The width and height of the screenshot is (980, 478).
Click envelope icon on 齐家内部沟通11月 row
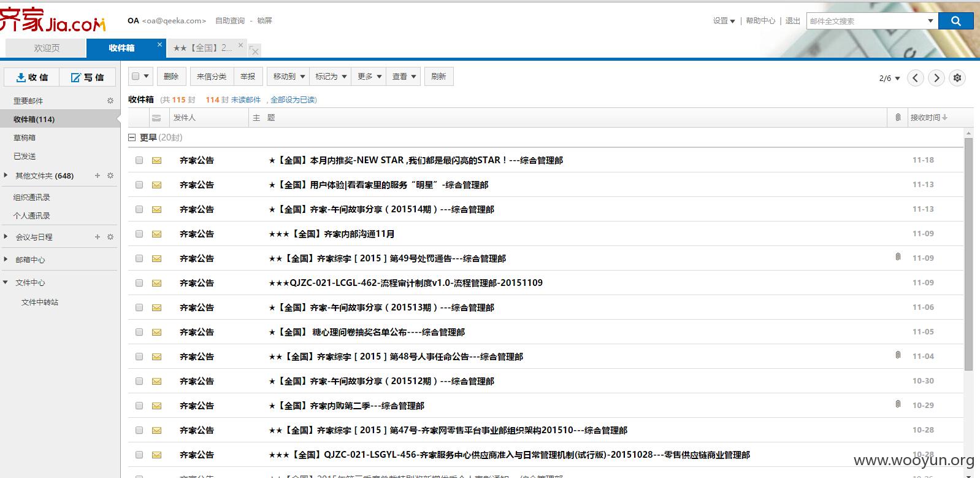coord(156,234)
